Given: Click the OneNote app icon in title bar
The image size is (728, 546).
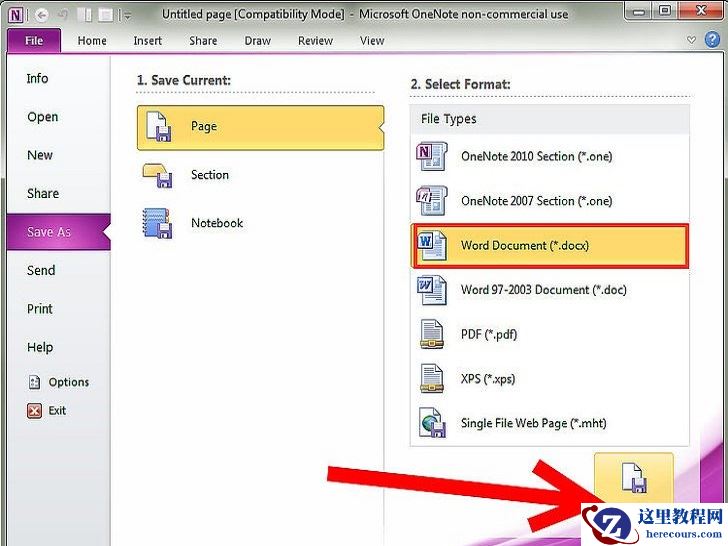Looking at the screenshot, I should pos(15,15).
